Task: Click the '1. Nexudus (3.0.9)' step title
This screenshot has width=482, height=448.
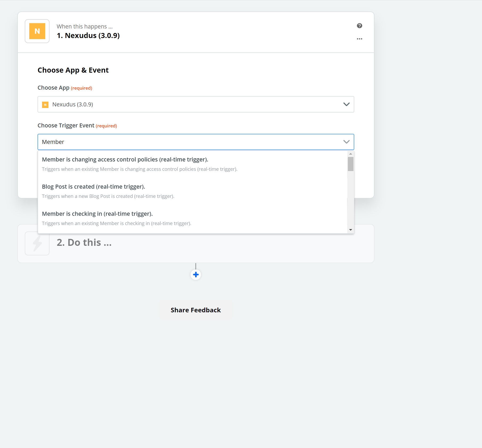Action: click(x=88, y=36)
